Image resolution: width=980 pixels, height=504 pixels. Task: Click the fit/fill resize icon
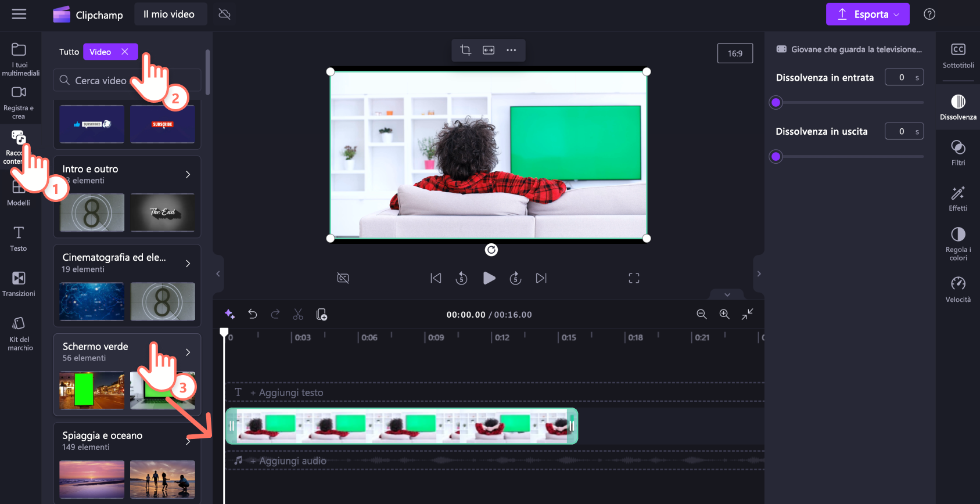(489, 50)
